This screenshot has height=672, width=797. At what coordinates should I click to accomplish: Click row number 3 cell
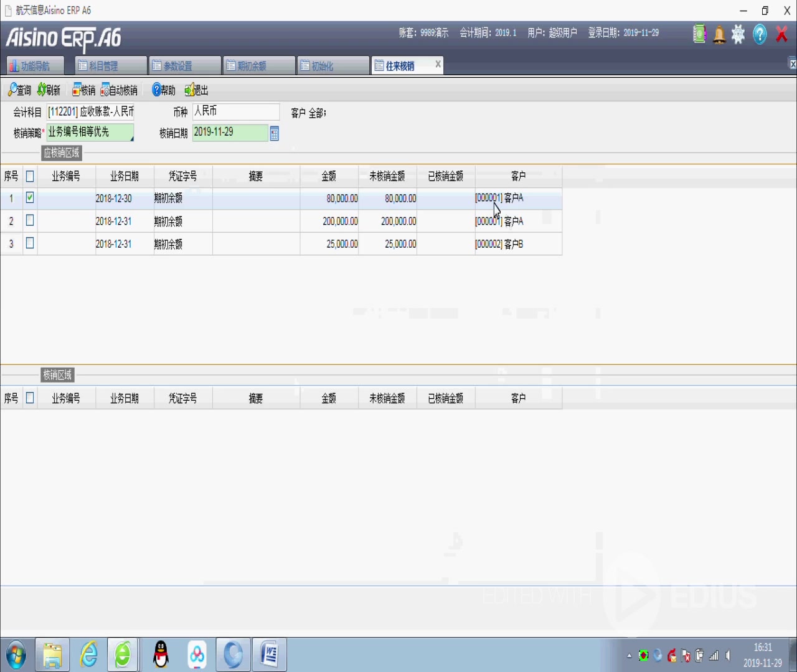[11, 245]
